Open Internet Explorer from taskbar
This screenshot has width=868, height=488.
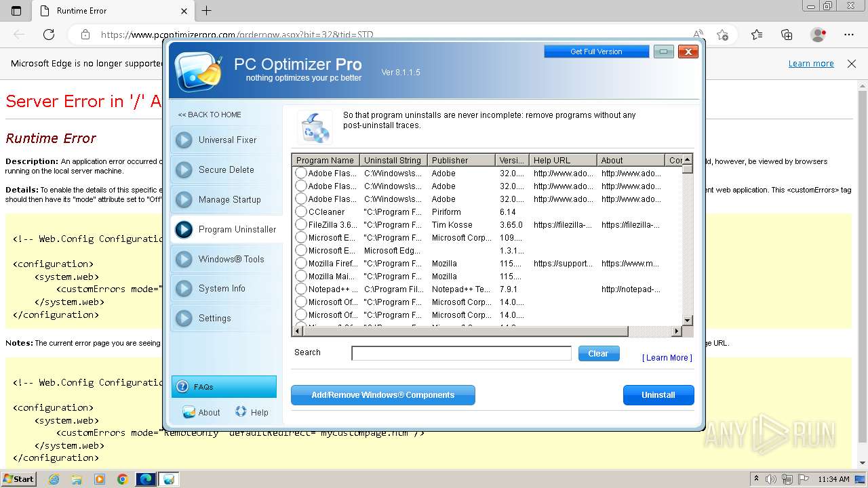[54, 479]
